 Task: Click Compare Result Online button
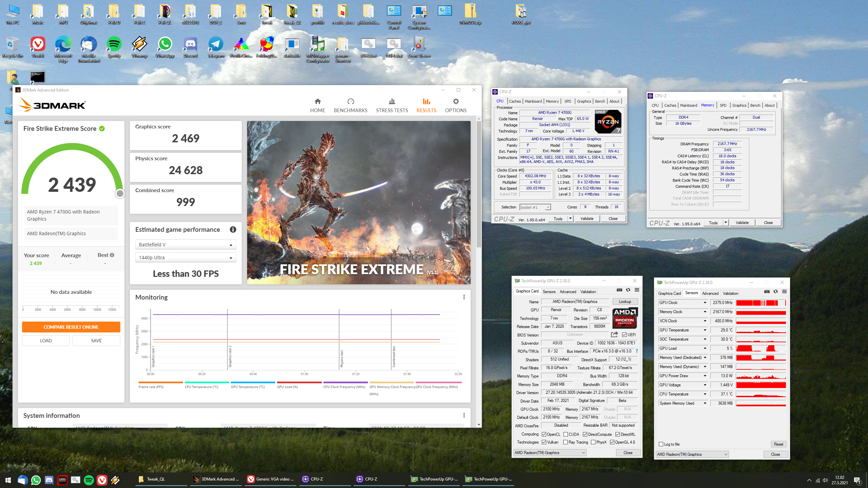(71, 327)
